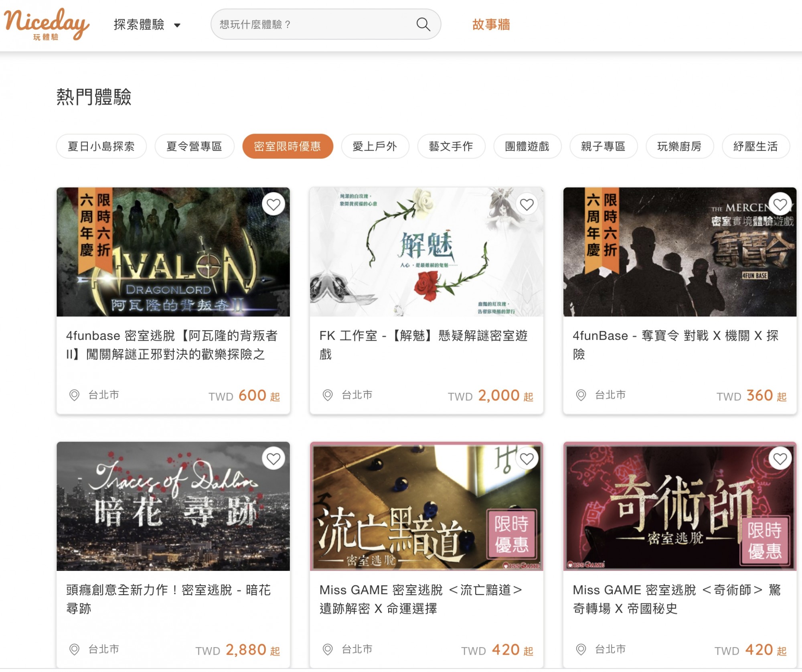The width and height of the screenshot is (802, 672).
Task: Expand the 探索體驗 dropdown menu
Action: click(x=147, y=25)
